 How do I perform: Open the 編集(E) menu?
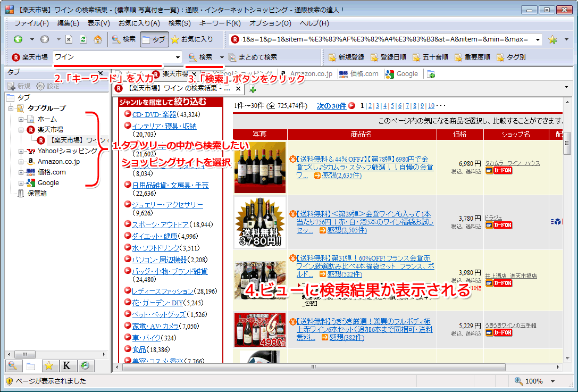pos(68,23)
